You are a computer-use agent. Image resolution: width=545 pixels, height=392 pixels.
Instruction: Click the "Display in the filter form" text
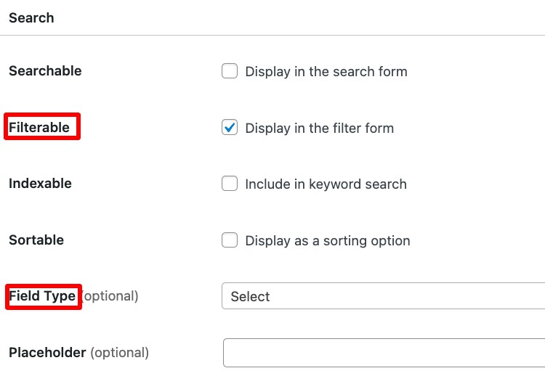pyautogui.click(x=320, y=128)
